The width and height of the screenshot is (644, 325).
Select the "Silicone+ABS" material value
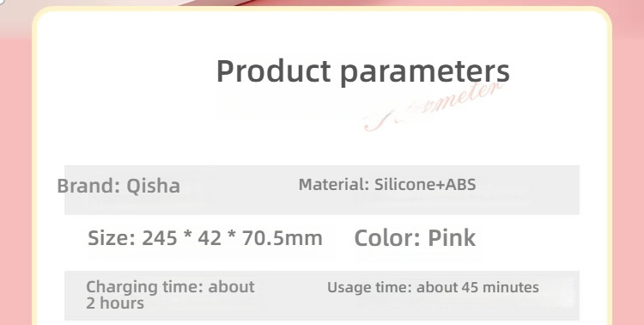425,185
